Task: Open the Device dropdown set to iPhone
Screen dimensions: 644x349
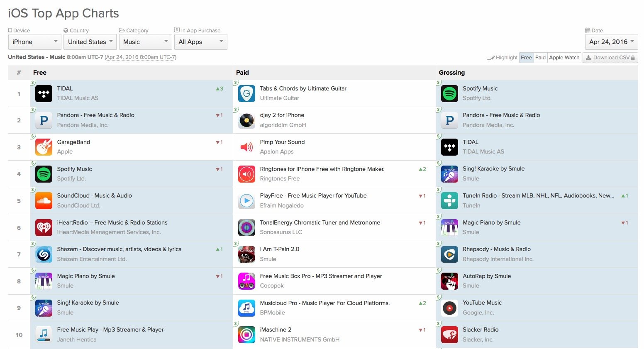Action: (x=35, y=42)
